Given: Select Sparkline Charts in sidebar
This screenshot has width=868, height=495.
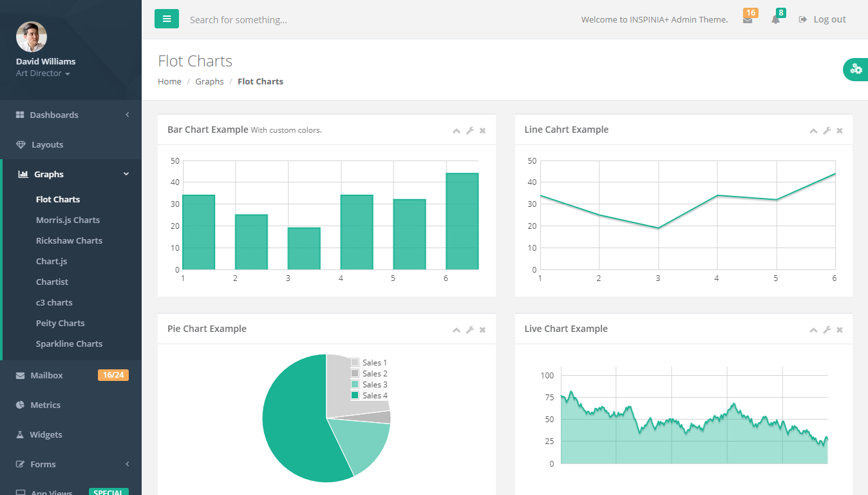Looking at the screenshot, I should pos(69,344).
